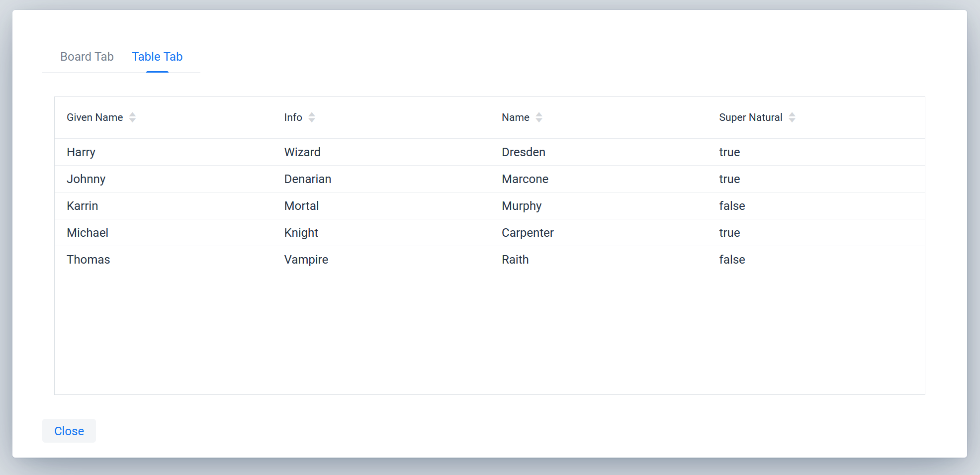The image size is (980, 475).
Task: Switch to the Board Tab
Action: click(x=87, y=57)
